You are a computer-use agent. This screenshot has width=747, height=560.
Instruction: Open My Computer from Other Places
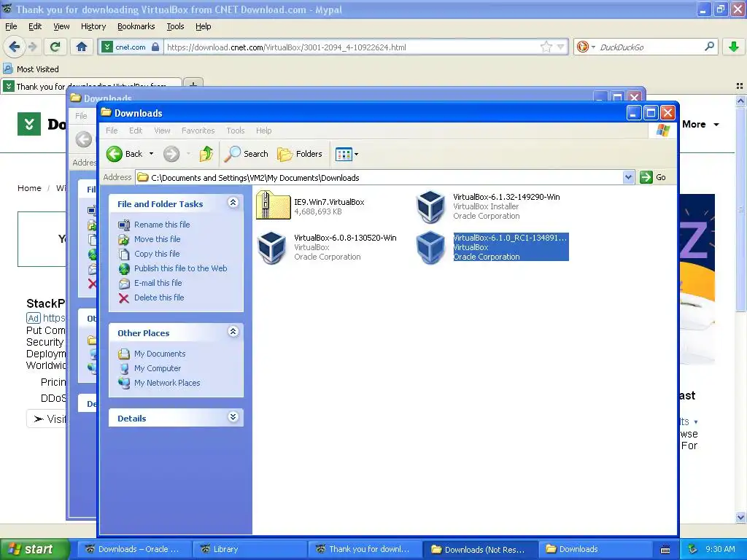point(158,368)
